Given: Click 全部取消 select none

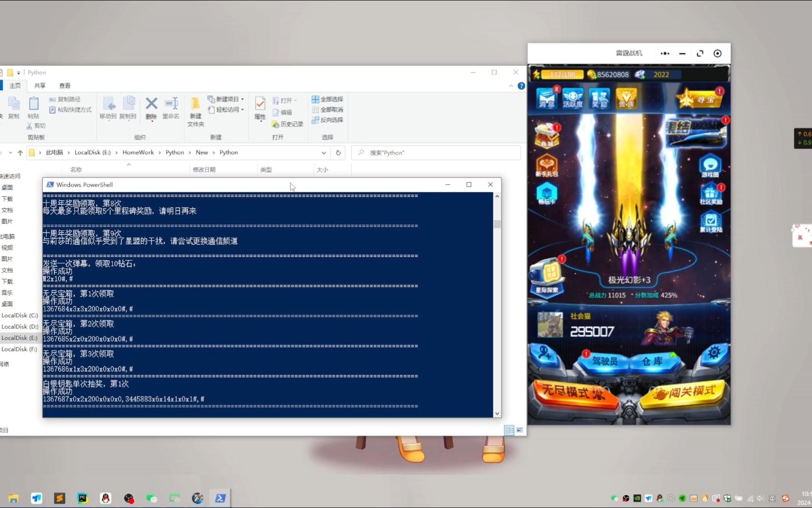Looking at the screenshot, I should (x=328, y=110).
